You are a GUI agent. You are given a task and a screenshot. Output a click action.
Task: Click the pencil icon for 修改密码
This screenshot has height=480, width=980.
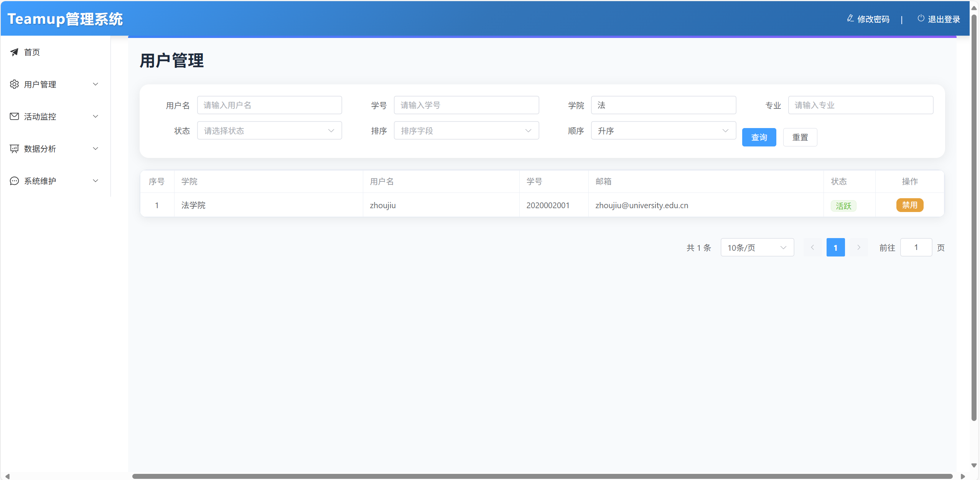(850, 18)
